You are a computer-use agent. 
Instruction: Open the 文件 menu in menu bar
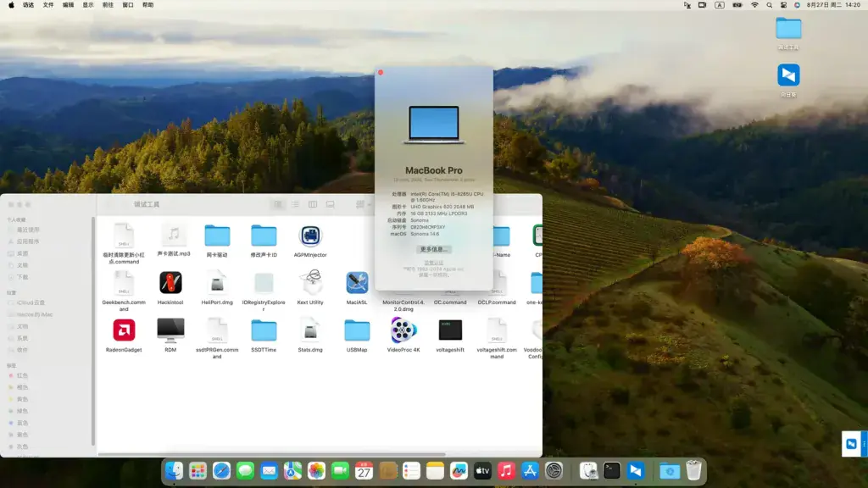[x=48, y=5]
